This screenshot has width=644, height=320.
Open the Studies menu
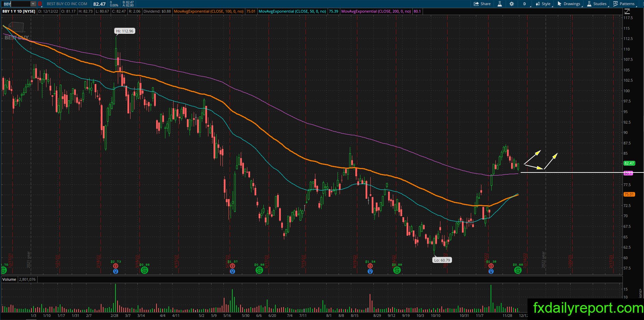click(597, 4)
